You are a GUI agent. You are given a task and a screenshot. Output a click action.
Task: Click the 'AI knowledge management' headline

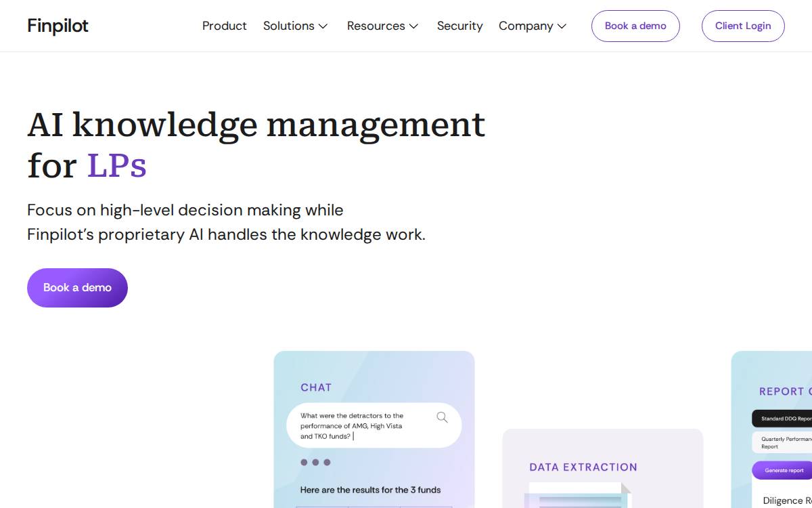click(256, 125)
